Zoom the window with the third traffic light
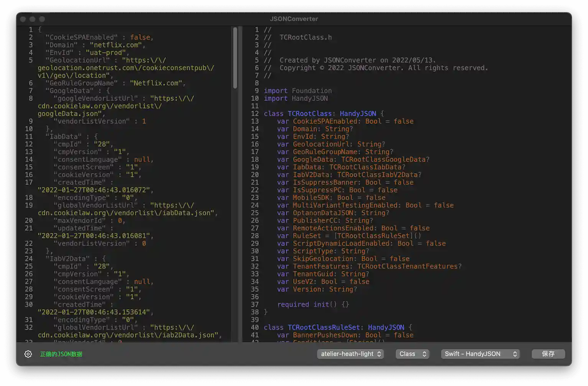Viewport: 588px width, 386px height. pyautogui.click(x=42, y=19)
